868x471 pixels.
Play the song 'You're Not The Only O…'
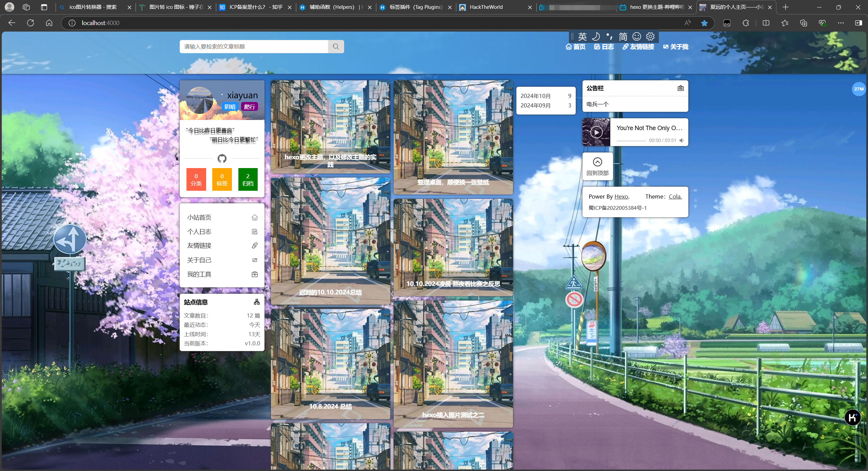point(596,132)
